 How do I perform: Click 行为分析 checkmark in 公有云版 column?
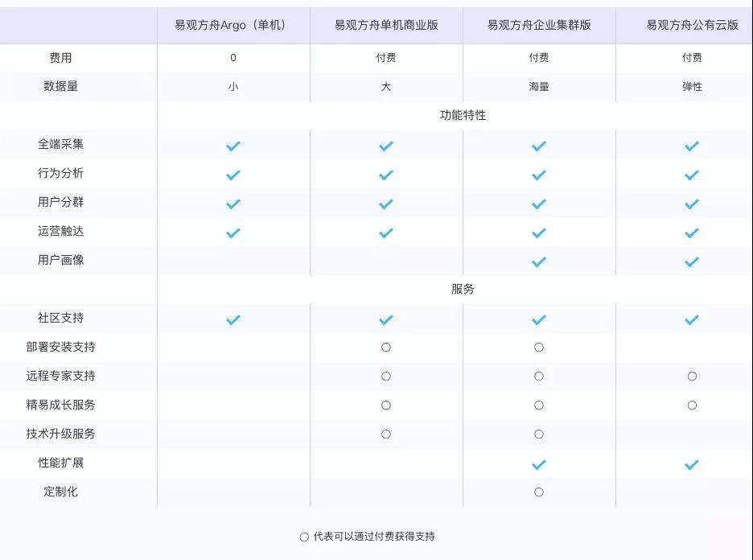point(692,175)
